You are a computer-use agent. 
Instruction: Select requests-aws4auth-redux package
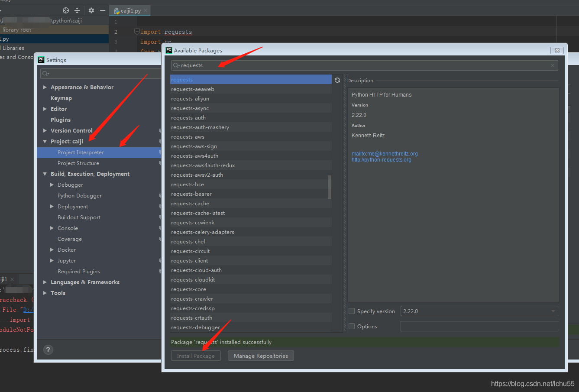[x=251, y=165]
